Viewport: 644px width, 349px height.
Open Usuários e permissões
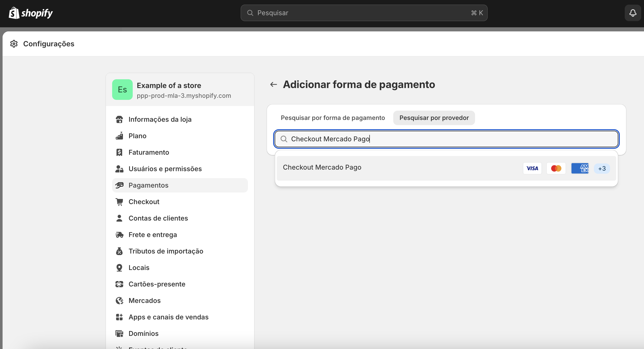(180, 169)
